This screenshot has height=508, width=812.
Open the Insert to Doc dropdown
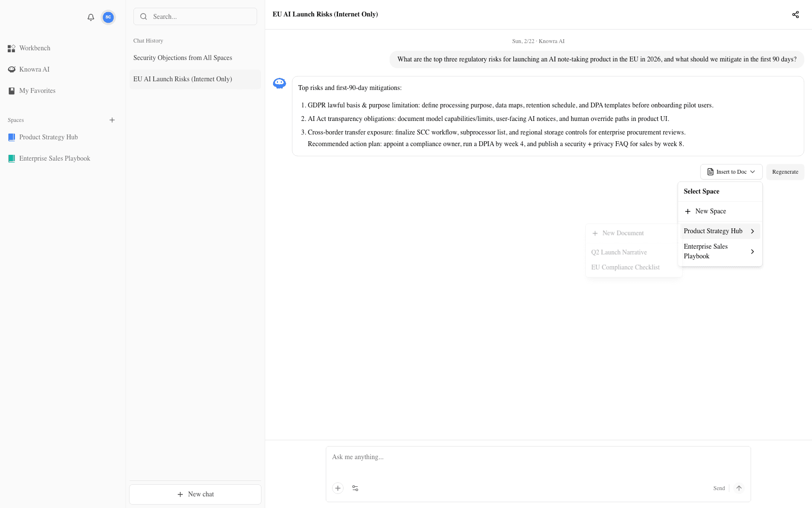731,172
